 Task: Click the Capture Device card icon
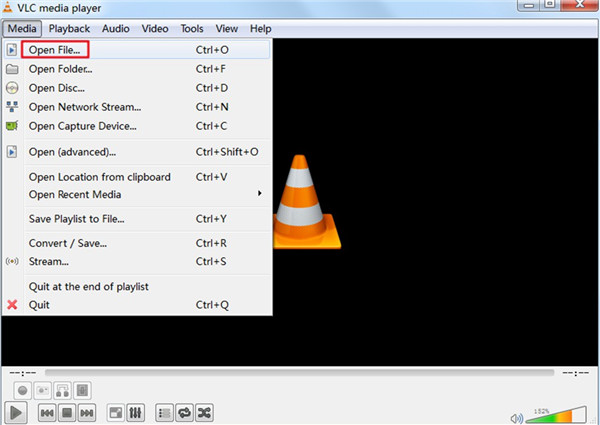12,125
